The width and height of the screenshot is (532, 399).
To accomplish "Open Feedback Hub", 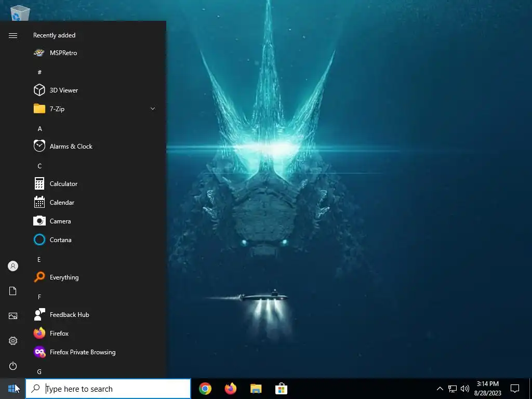I will click(95, 315).
